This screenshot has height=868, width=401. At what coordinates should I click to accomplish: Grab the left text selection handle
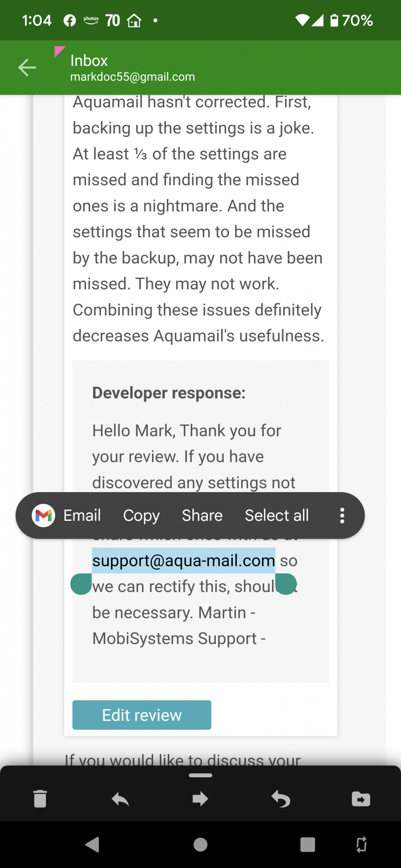point(81,584)
